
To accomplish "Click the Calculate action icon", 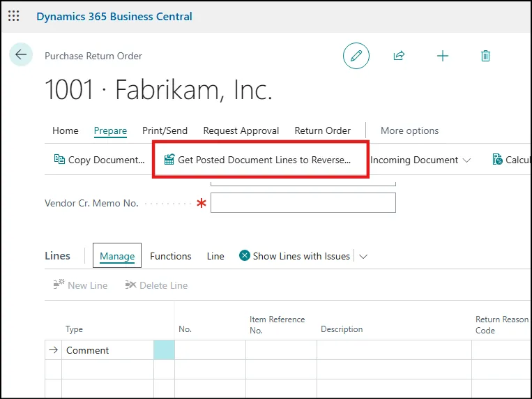I will 497,159.
